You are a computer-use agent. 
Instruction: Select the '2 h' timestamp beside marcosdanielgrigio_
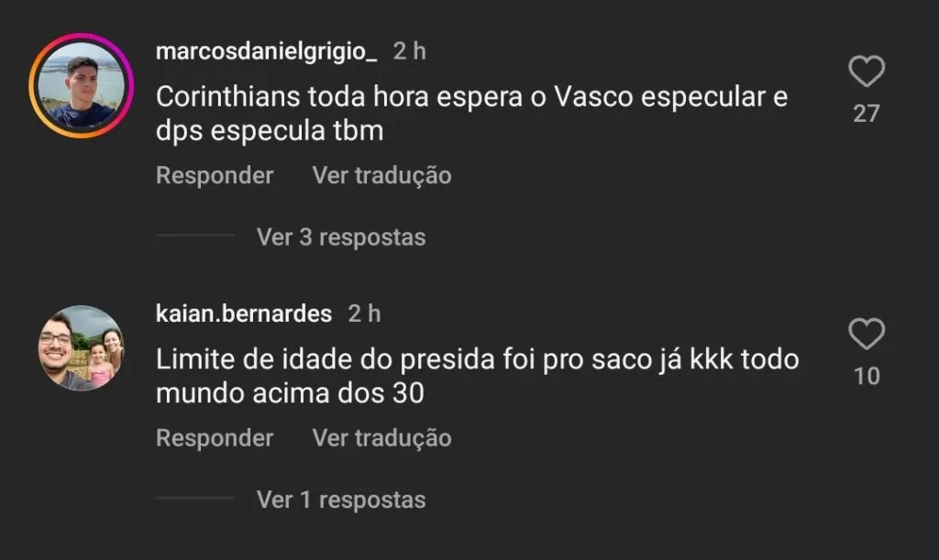point(410,51)
